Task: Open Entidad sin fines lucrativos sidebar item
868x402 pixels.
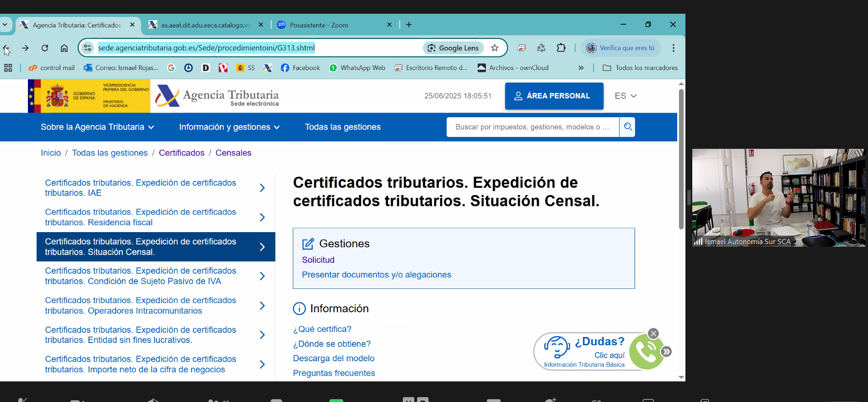Action: pos(156,335)
